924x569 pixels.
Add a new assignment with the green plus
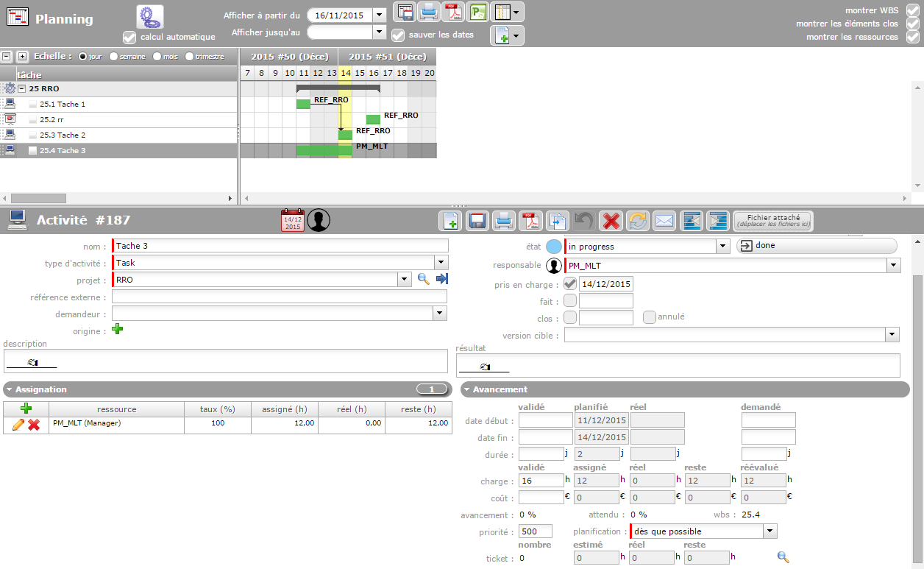(x=26, y=409)
